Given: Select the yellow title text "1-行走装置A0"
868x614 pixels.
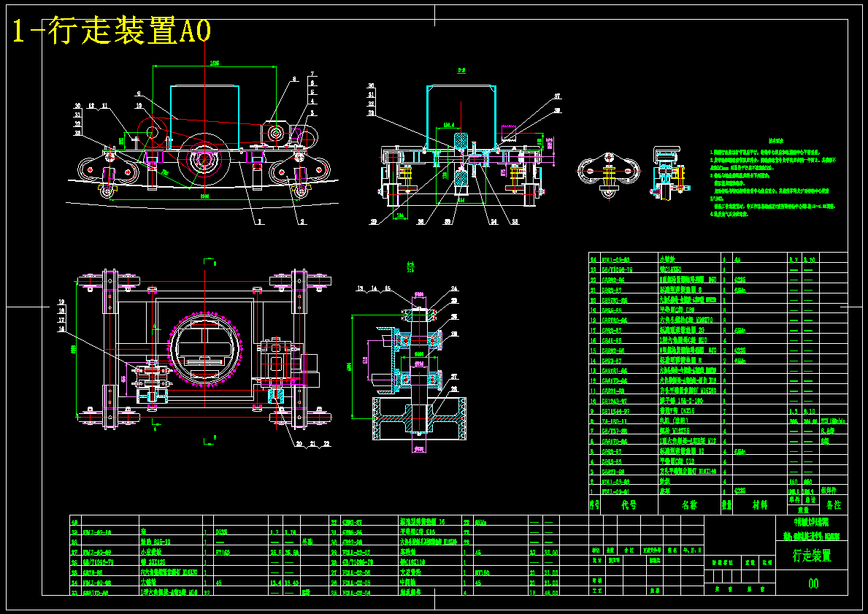Looking at the screenshot, I should 111,31.
